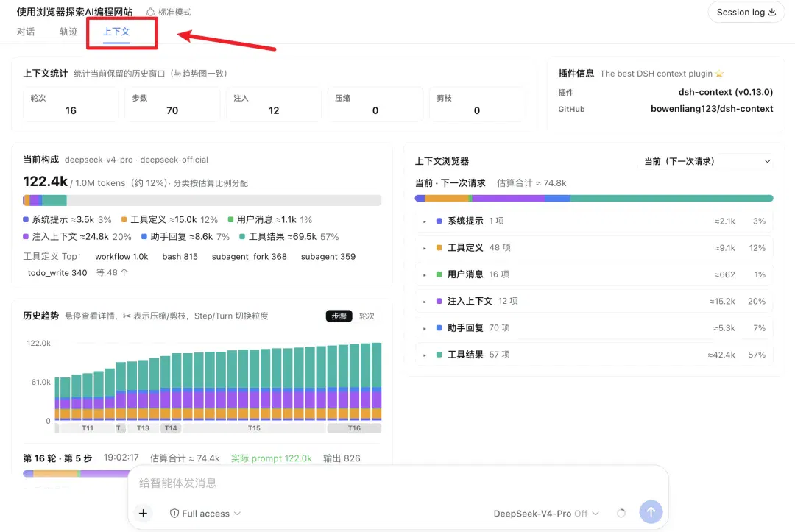
Task: Click the bash 815 tool entry
Action: (x=180, y=256)
